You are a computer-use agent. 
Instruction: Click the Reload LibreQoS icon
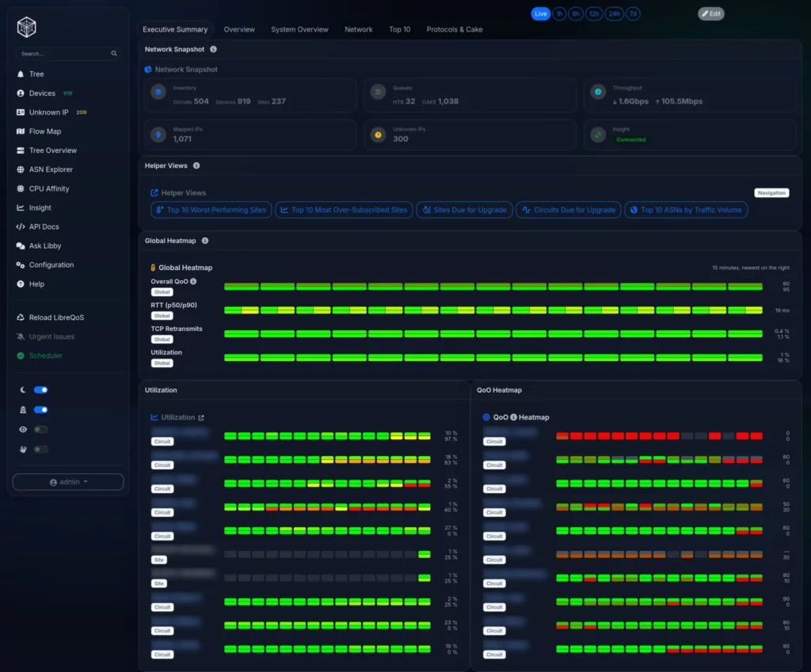(21, 317)
